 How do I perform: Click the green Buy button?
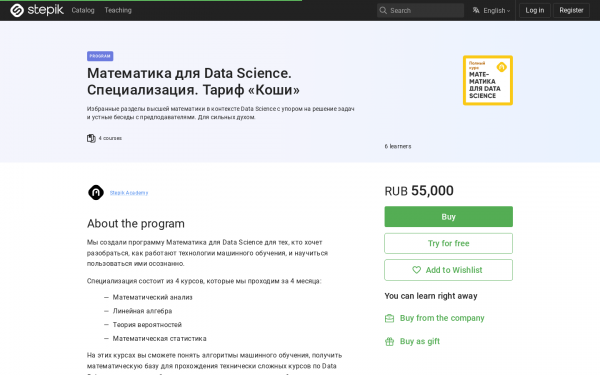tap(448, 217)
